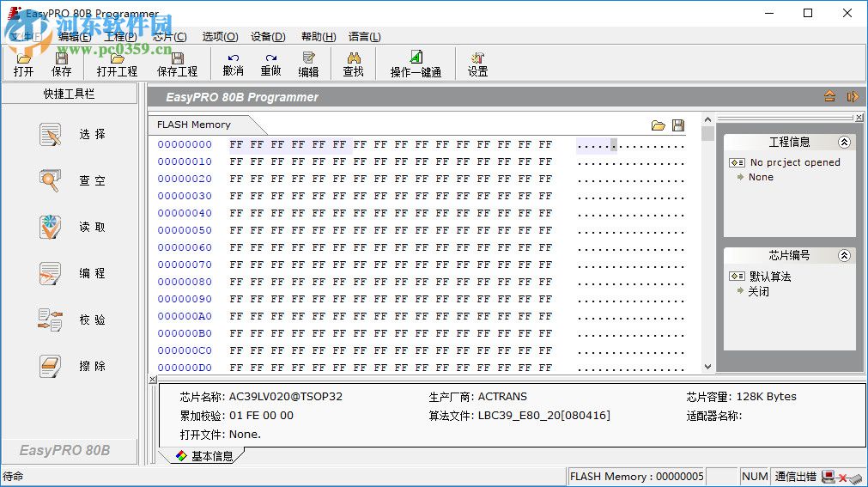Collapse the 芯片编号 panel
Image resolution: width=868 pixels, height=487 pixels.
(x=844, y=255)
